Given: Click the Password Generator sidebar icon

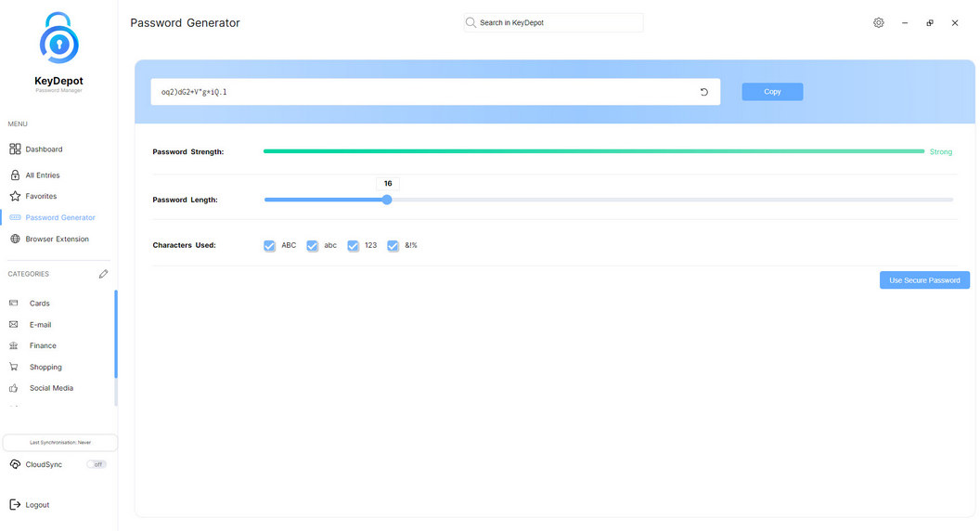Looking at the screenshot, I should pos(15,217).
